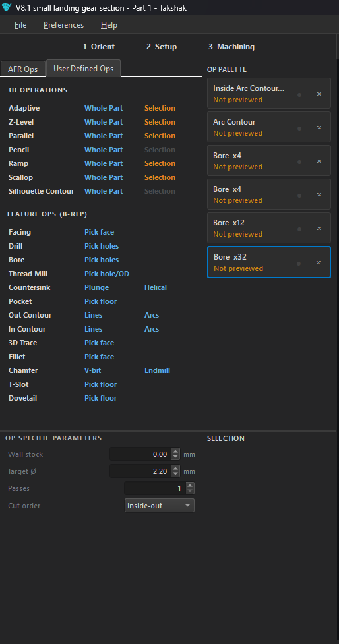339x644 pixels.
Task: Remove the Arc Contour operation with its X
Action: (319, 128)
